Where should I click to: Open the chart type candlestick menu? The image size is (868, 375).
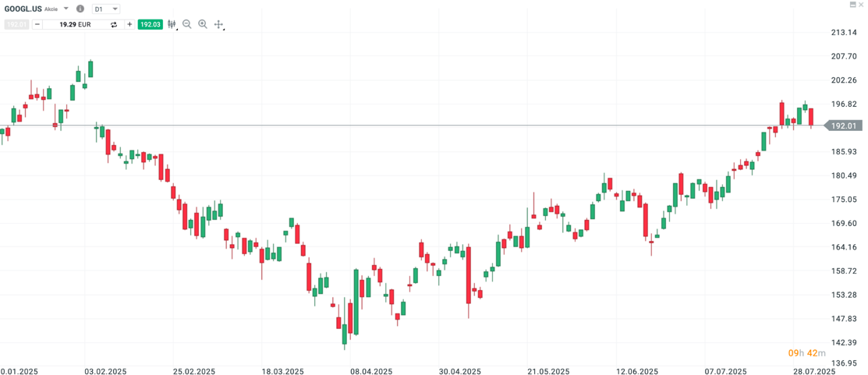tap(172, 24)
